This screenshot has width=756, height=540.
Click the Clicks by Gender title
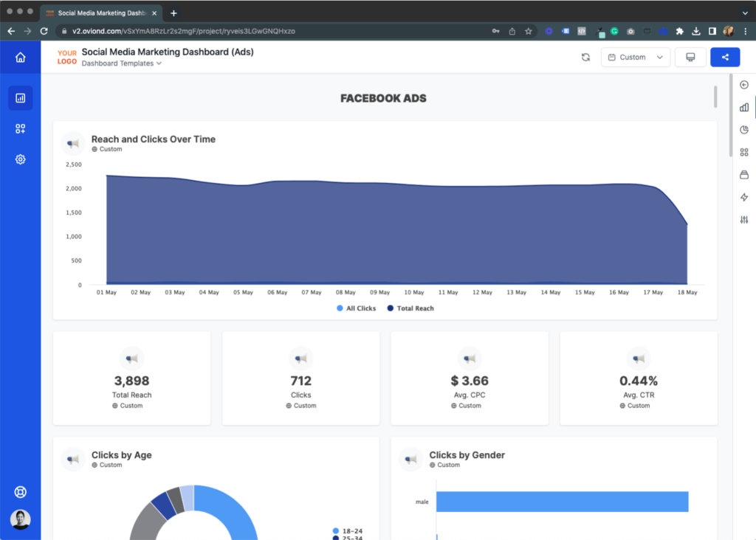coord(467,455)
